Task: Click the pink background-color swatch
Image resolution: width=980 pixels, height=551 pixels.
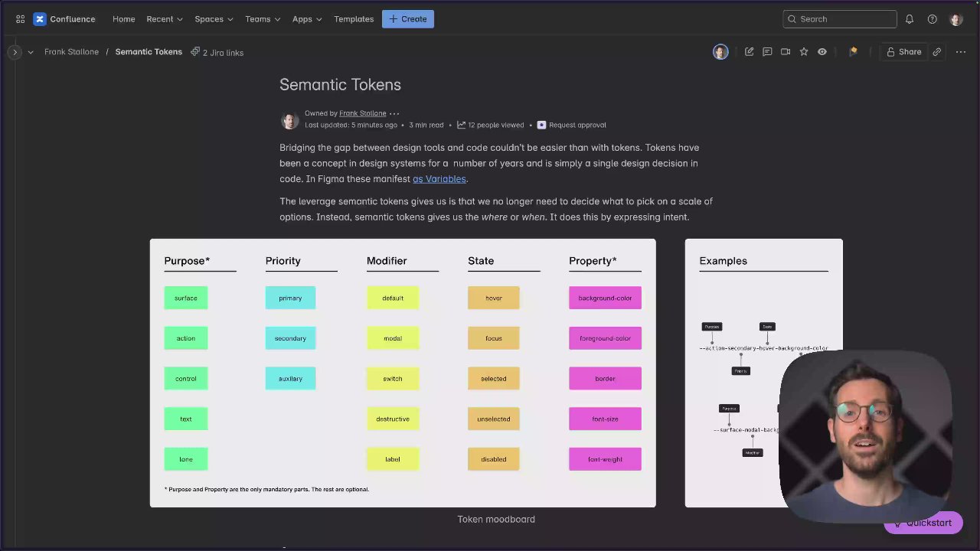Action: (x=605, y=298)
